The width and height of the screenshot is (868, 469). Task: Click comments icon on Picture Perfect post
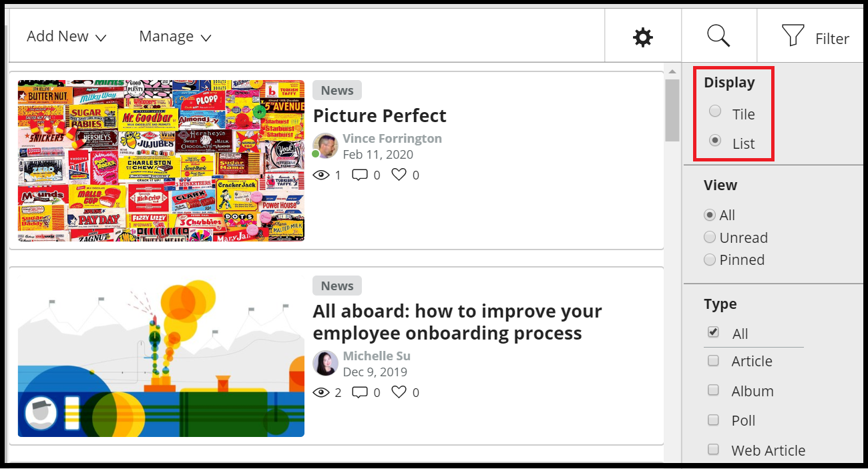(360, 175)
